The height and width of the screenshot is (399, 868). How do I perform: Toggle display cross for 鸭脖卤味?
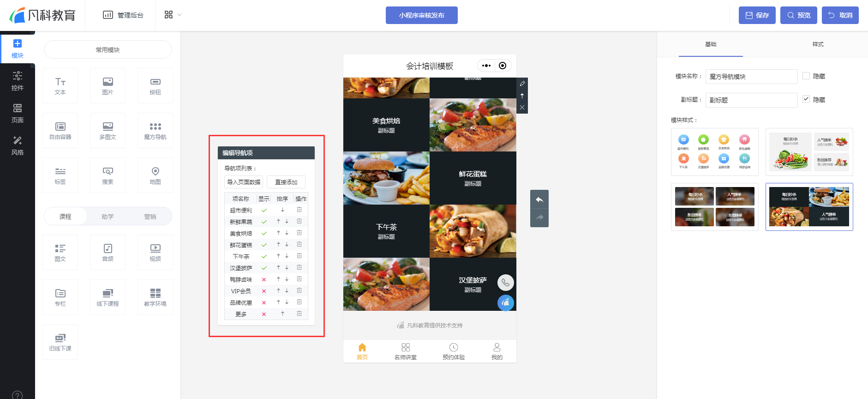[264, 279]
